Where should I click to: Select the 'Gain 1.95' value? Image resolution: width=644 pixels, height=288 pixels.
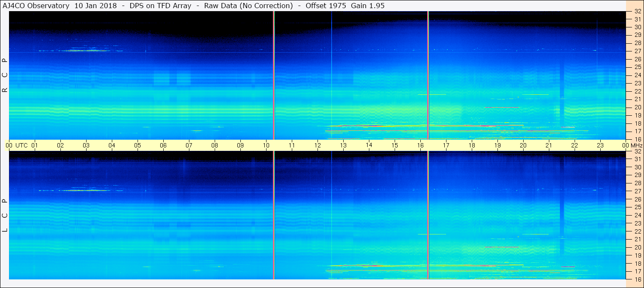point(367,6)
